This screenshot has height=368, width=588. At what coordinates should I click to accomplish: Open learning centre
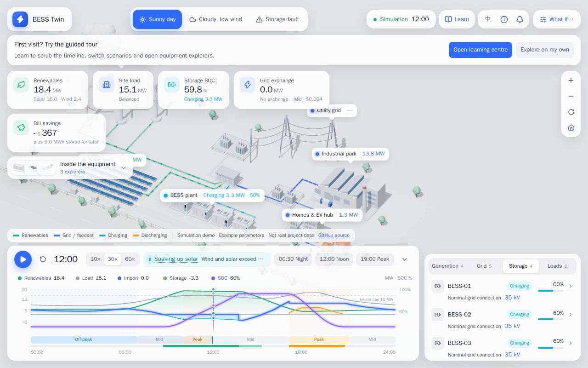click(x=481, y=50)
